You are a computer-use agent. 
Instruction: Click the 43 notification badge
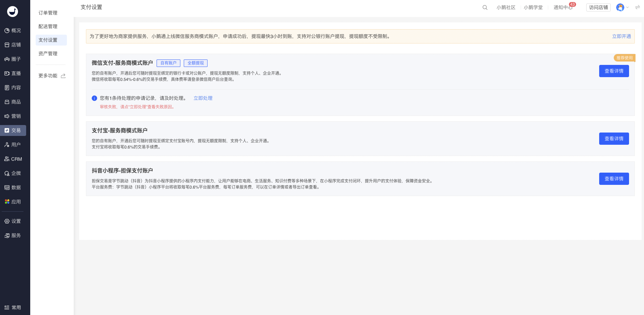[x=572, y=4]
